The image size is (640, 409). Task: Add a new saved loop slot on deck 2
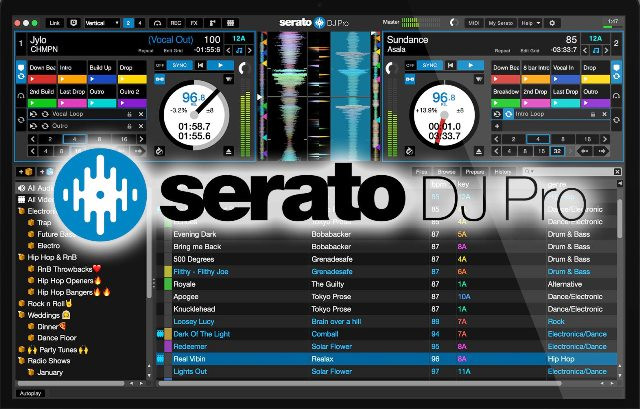click(497, 127)
